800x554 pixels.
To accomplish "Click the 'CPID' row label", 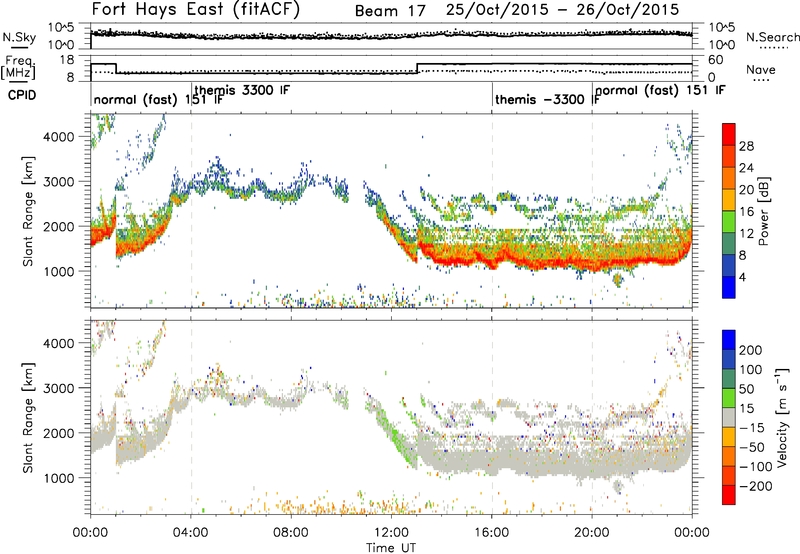I will 22,95.
